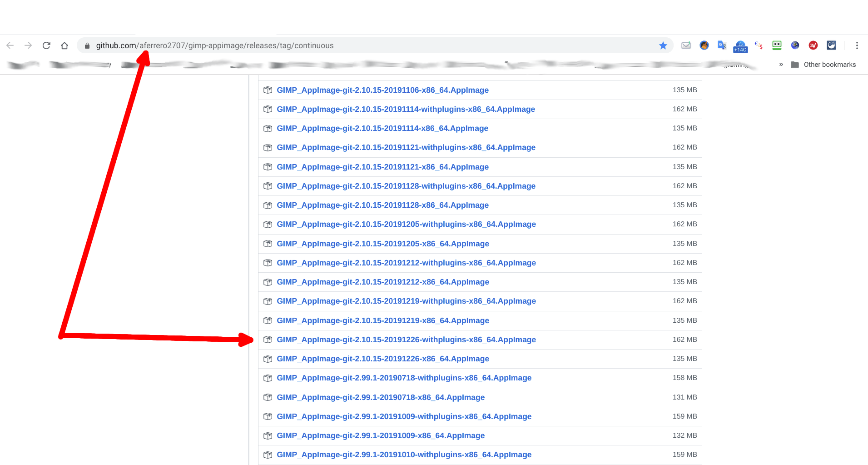Open Google Translate extension
This screenshot has width=868, height=465.
(x=722, y=45)
